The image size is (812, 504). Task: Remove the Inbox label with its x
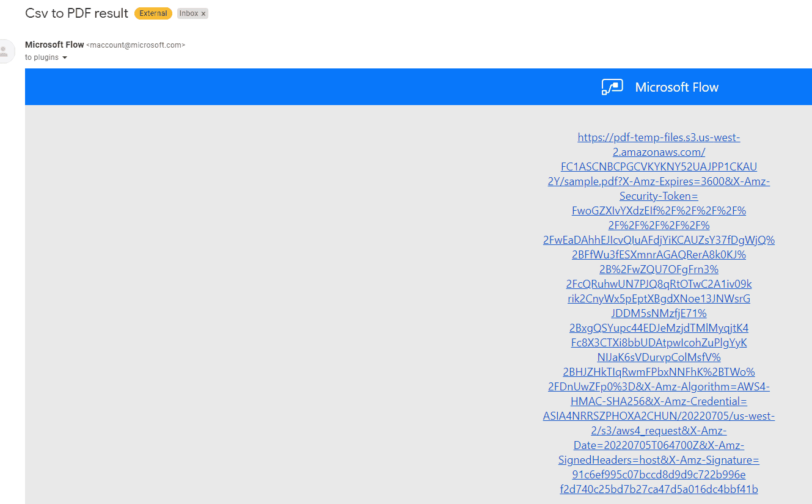click(203, 13)
